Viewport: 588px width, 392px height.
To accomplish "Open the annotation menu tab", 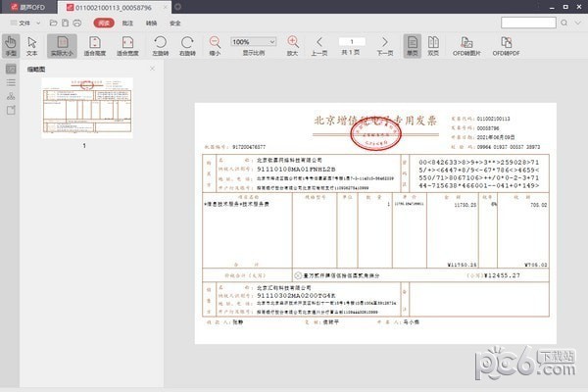I will (x=127, y=24).
